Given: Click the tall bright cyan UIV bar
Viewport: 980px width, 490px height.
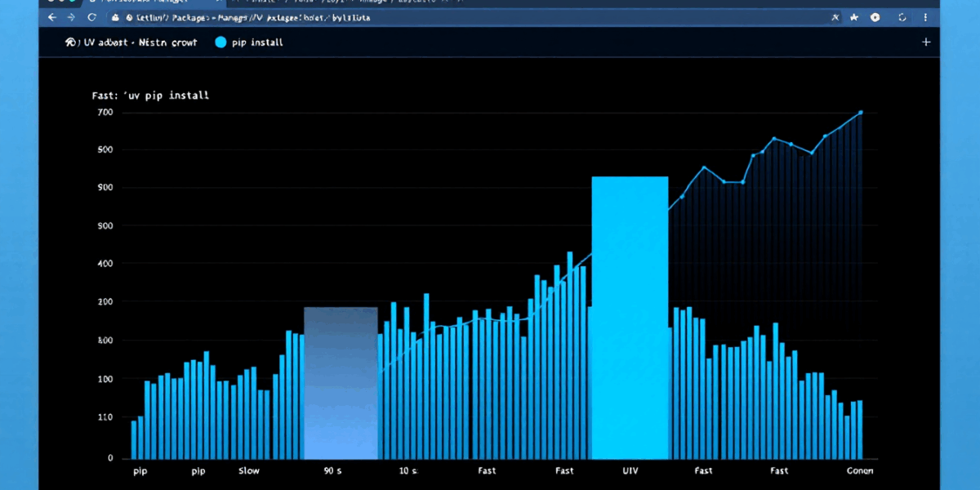Looking at the screenshot, I should point(630,318).
